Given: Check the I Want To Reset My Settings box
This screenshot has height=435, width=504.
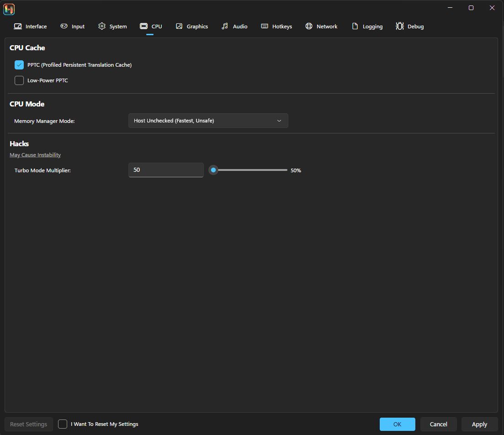Looking at the screenshot, I should pyautogui.click(x=63, y=424).
